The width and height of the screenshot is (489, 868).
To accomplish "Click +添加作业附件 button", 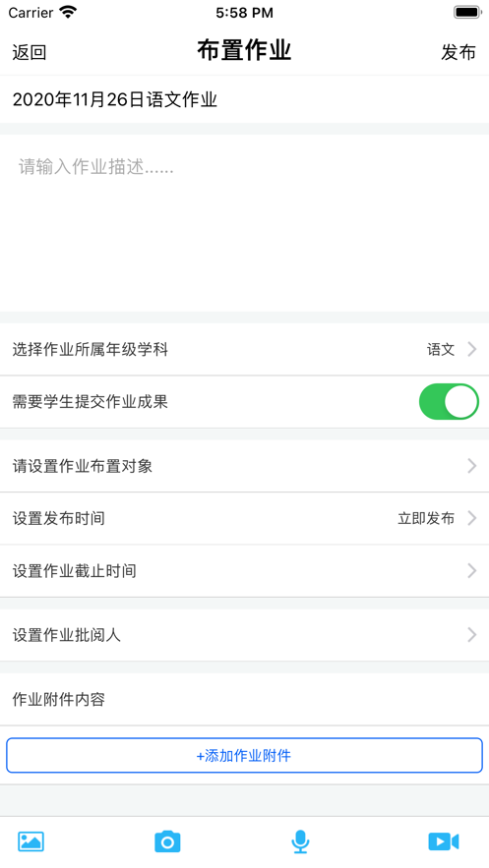I will coord(244,755).
